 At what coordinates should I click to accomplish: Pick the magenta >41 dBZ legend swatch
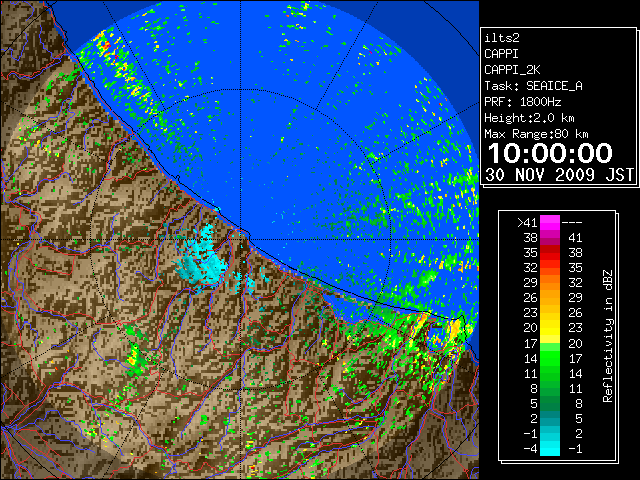550,223
